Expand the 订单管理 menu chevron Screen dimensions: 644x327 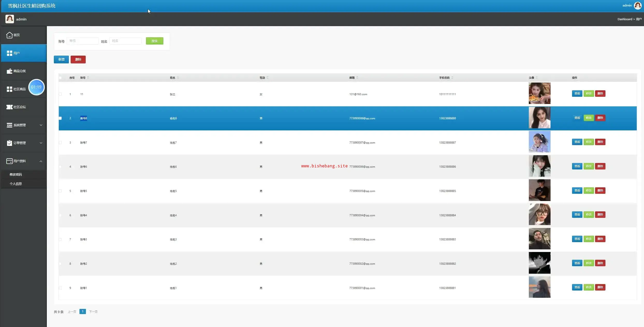click(x=41, y=143)
